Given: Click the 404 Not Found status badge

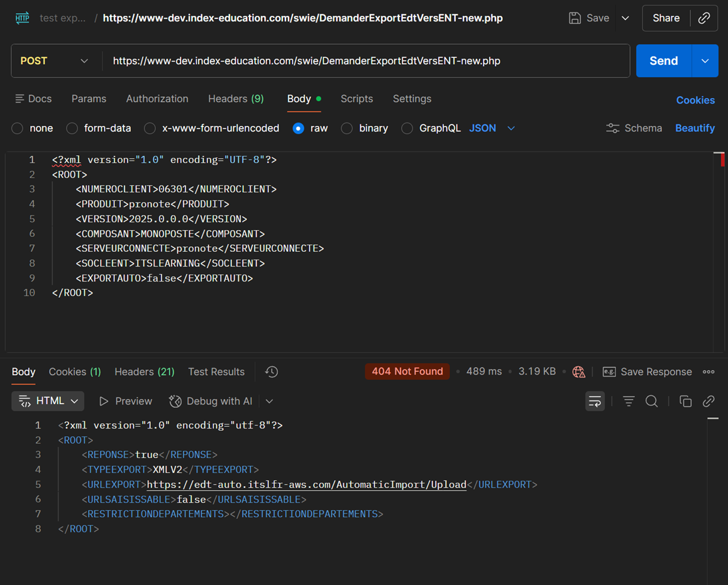Looking at the screenshot, I should 407,371.
